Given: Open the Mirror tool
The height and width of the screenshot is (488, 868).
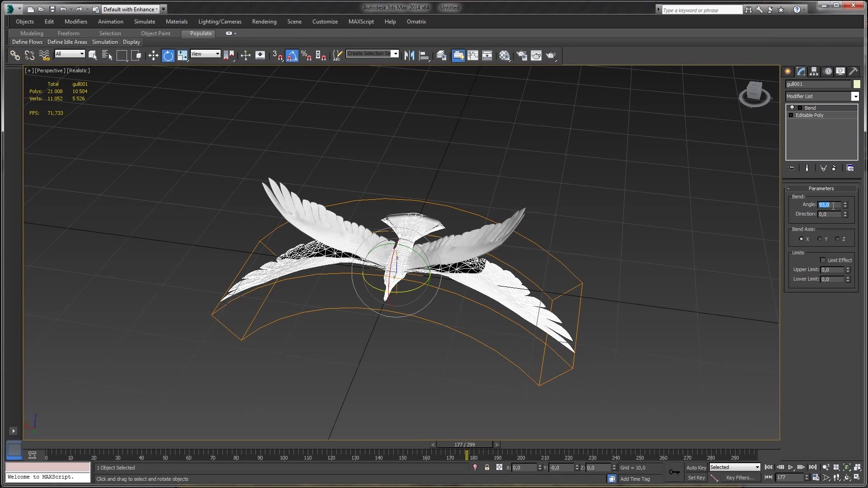Looking at the screenshot, I should pos(409,56).
